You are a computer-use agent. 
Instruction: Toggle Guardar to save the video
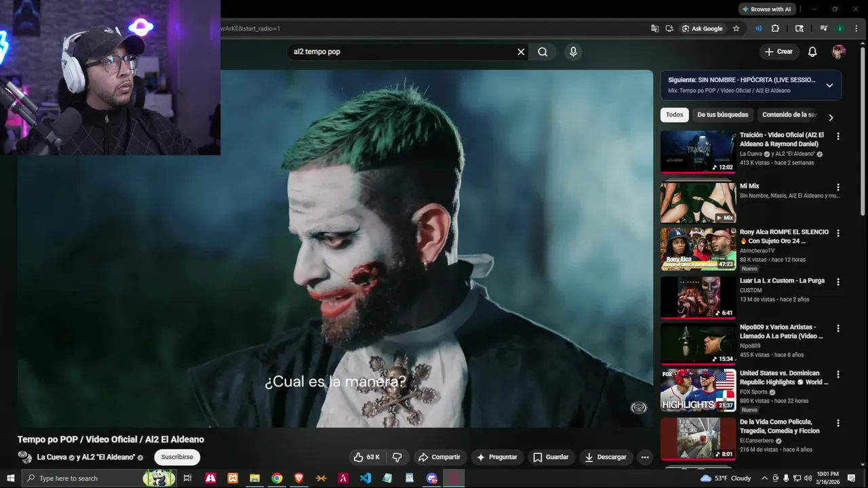tap(551, 457)
